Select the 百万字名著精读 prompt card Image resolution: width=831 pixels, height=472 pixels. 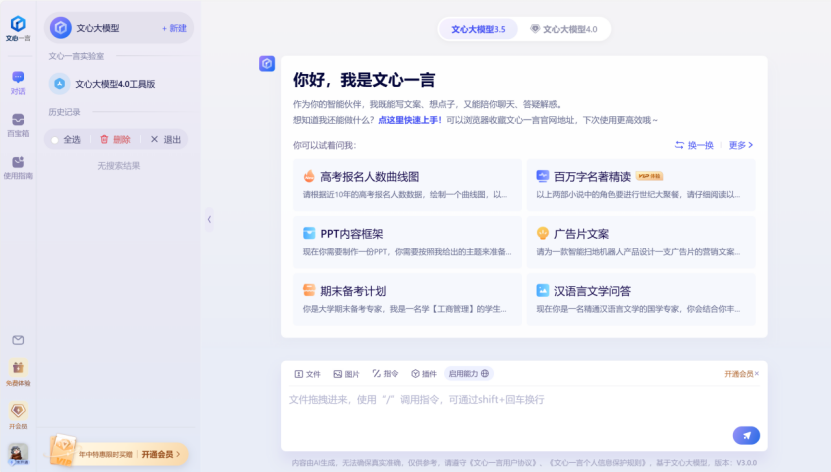pos(641,184)
